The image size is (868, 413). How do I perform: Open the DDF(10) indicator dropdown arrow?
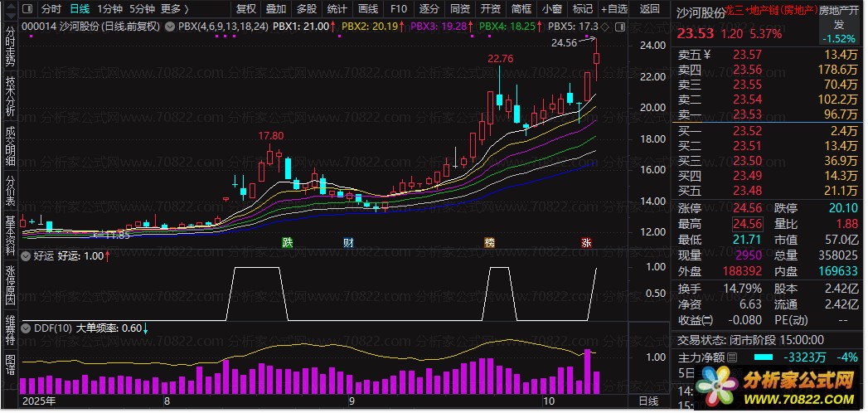27,328
